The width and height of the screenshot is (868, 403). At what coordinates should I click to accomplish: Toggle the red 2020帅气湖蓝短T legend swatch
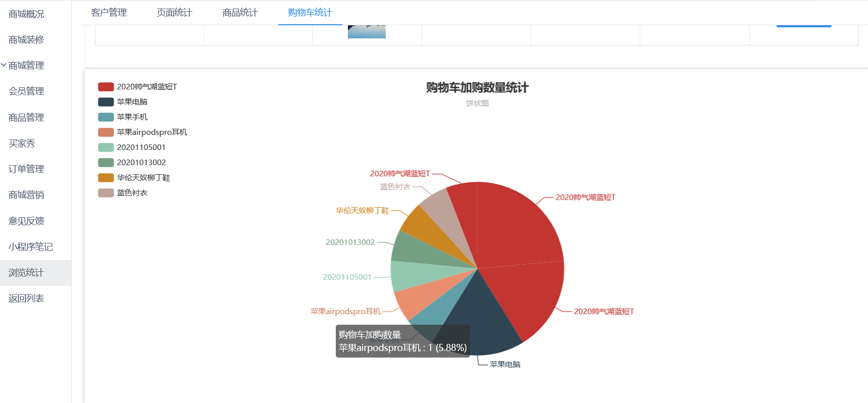(x=106, y=87)
